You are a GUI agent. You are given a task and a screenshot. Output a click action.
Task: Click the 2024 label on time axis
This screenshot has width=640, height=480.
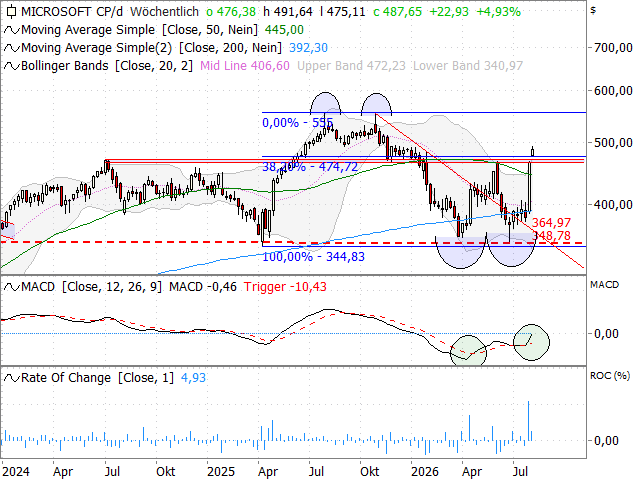tap(16, 472)
